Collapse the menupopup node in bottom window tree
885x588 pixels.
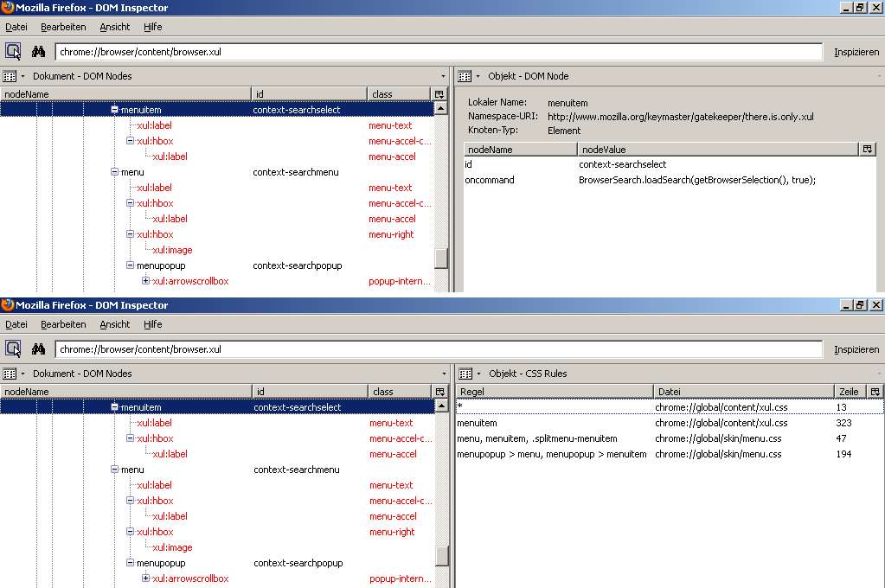click(x=130, y=562)
